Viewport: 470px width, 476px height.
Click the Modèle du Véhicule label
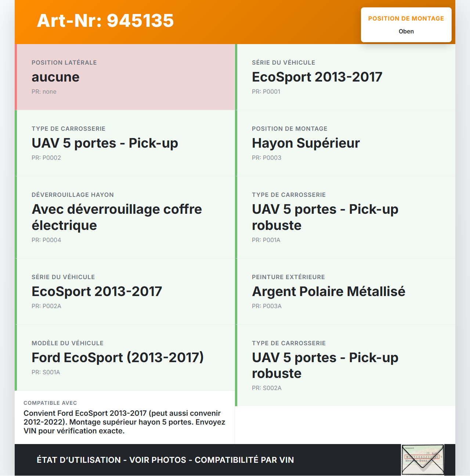coord(68,343)
